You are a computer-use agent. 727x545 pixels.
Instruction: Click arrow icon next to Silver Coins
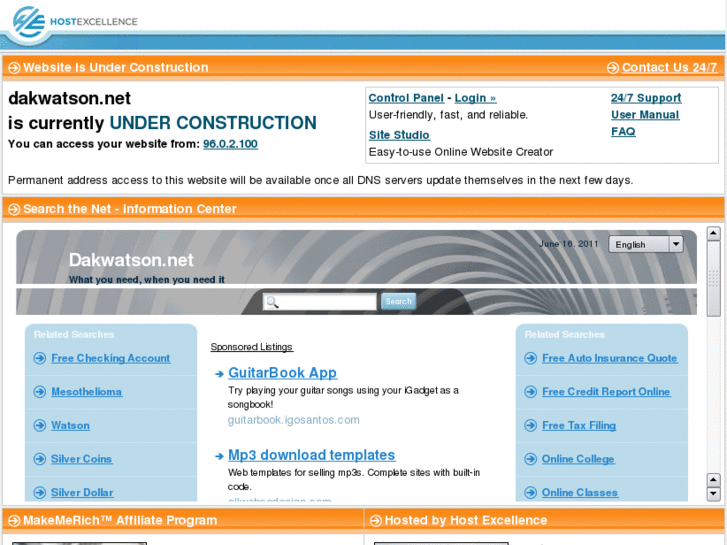click(40, 459)
